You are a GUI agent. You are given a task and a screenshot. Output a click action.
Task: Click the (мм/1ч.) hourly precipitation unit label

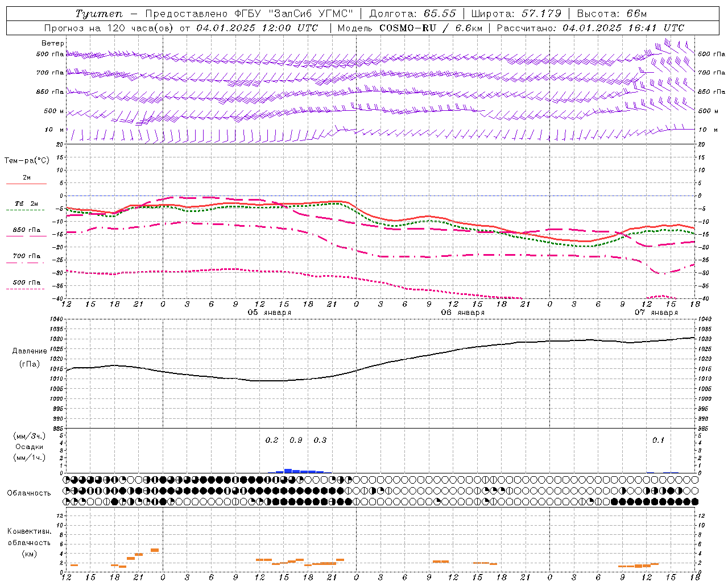(x=30, y=458)
